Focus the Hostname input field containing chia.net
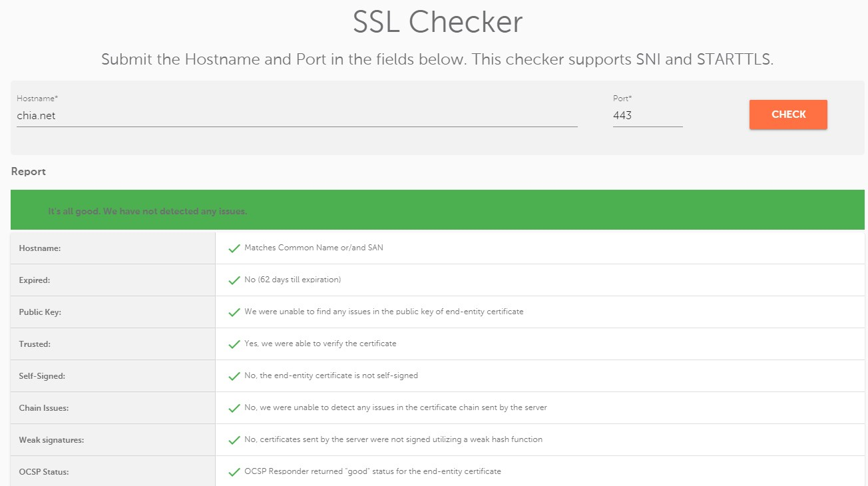Screen dimensions: 868x486 pos(297,116)
